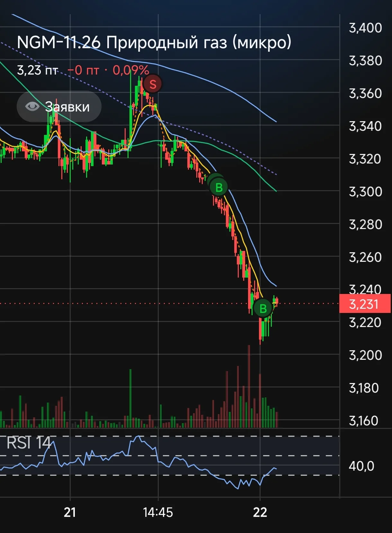Tap the 3,200 price axis label
392x533 pixels.
[x=366, y=355]
